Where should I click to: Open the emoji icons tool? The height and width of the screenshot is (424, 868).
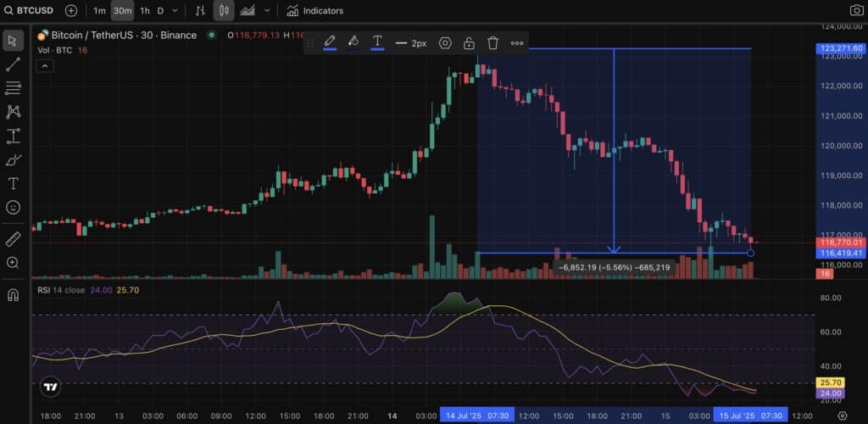point(14,208)
